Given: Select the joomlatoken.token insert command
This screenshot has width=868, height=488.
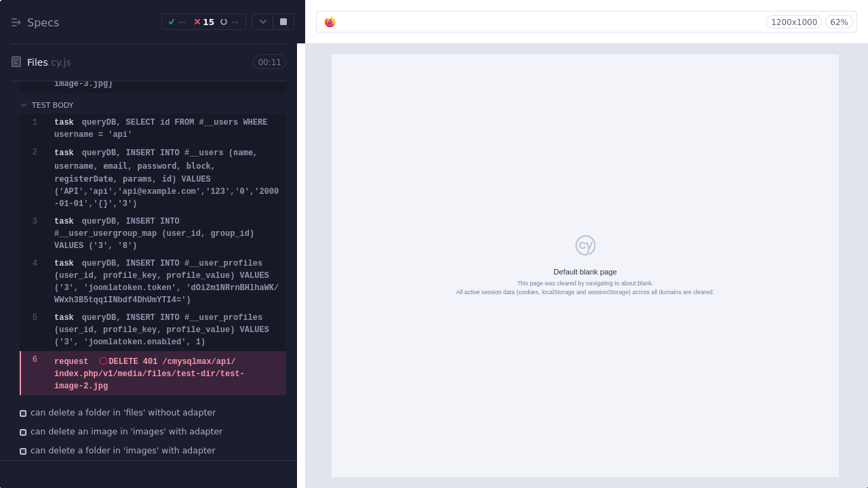Looking at the screenshot, I should 153,282.
